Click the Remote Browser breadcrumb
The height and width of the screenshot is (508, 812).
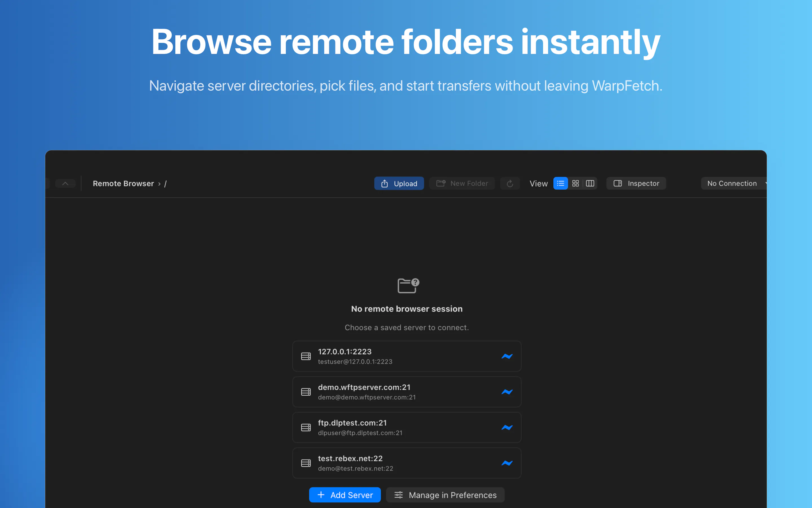[x=123, y=183]
